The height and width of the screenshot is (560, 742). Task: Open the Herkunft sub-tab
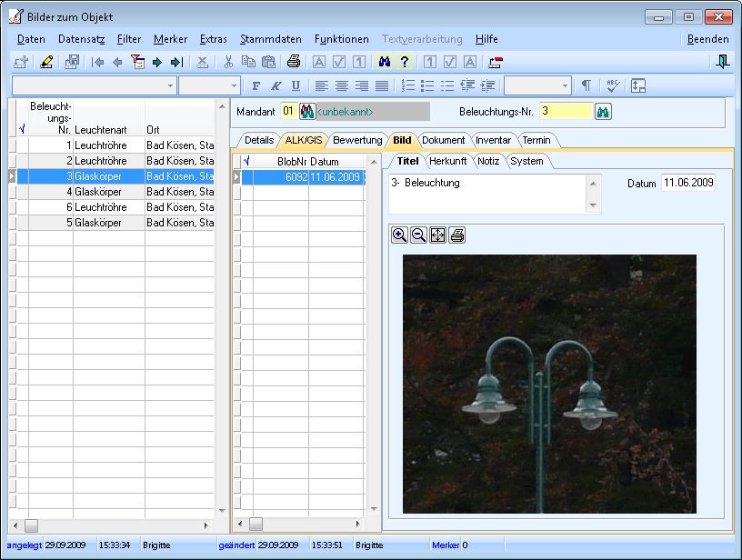coord(447,161)
